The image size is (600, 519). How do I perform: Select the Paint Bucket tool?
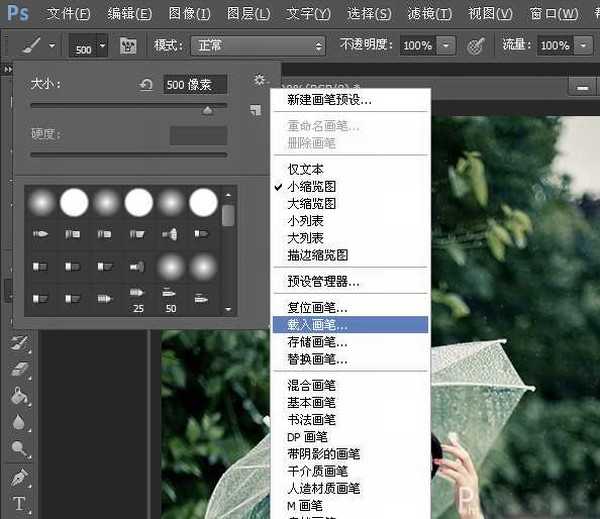tap(18, 396)
